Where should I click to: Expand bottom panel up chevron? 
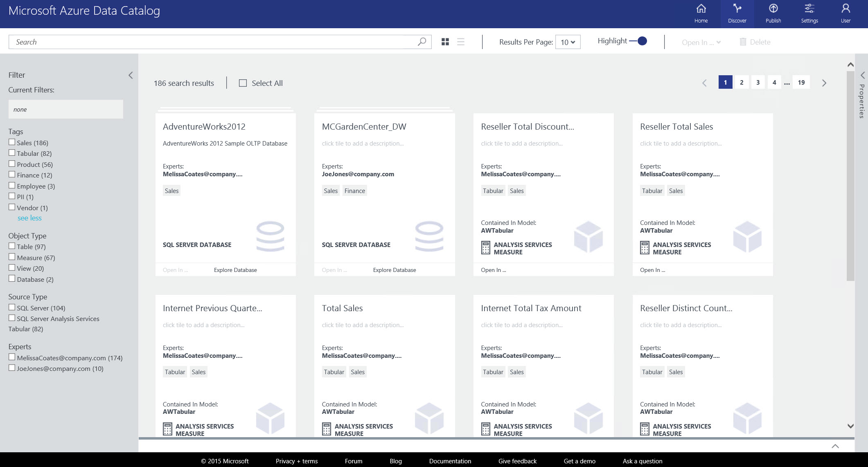tap(835, 446)
